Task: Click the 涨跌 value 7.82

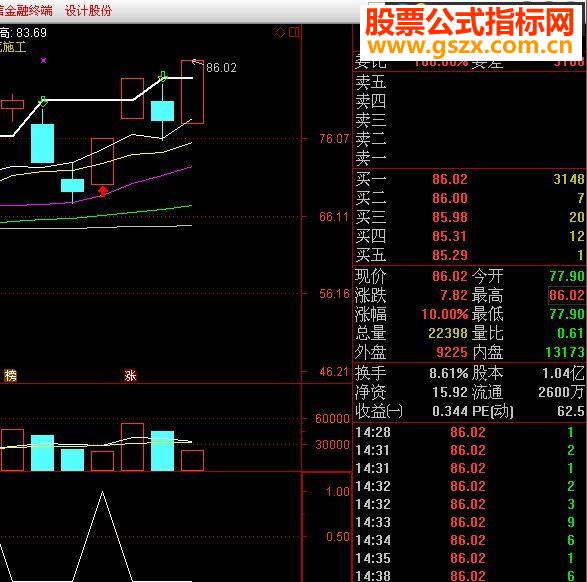Action: point(453,295)
